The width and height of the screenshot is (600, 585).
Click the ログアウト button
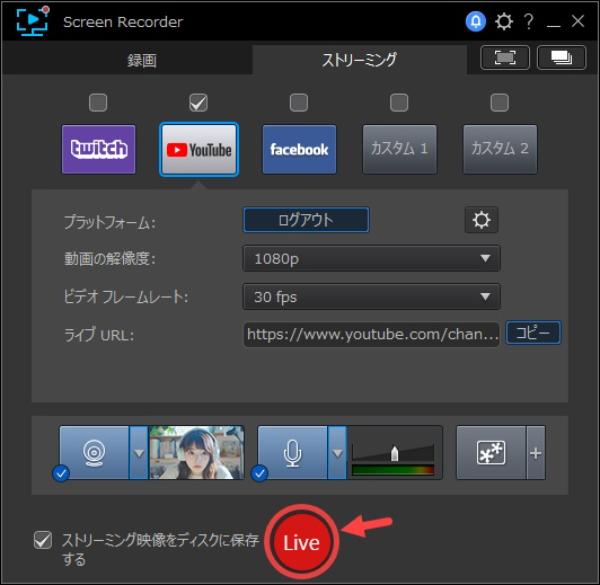tap(306, 220)
